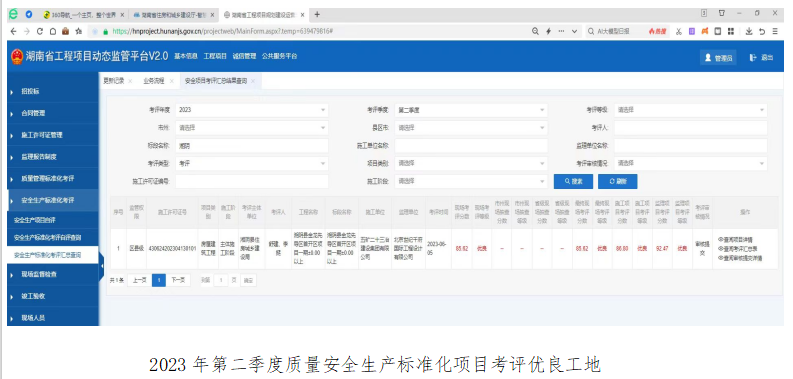The width and height of the screenshot is (793, 379).
Task: Expand the 监理报告制度 sidebar section
Action: tap(53, 157)
